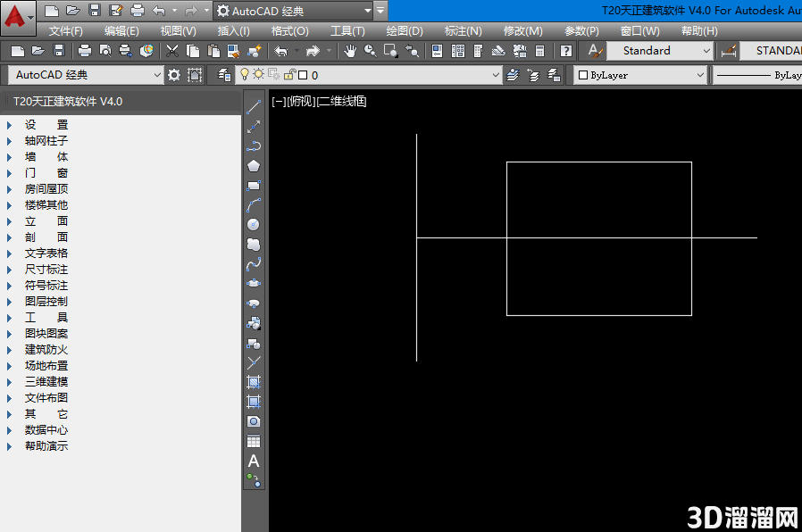Viewport: 802px width, 532px height.
Task: Open the Layer Properties Manager icon
Action: coord(224,75)
